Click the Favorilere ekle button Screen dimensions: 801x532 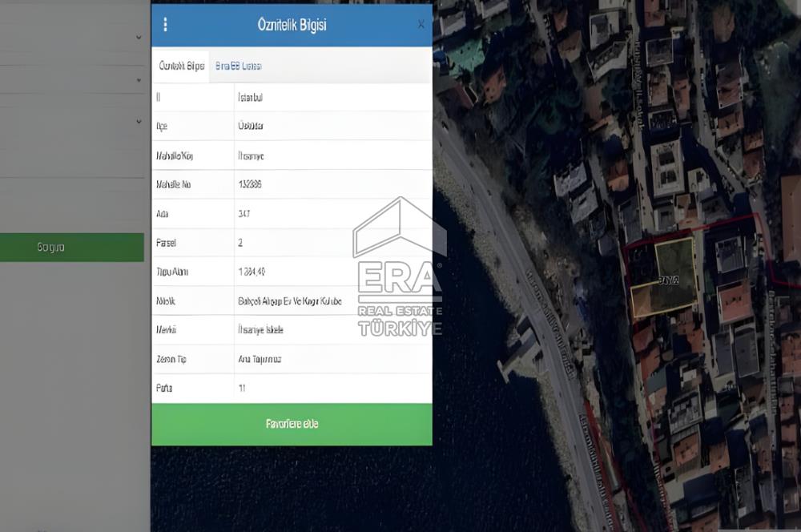tap(292, 424)
